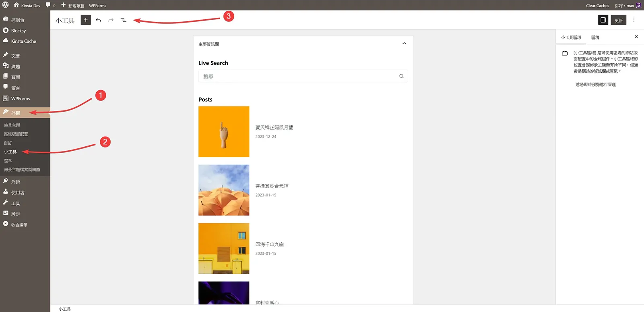Click the Live Search heading

pos(213,63)
